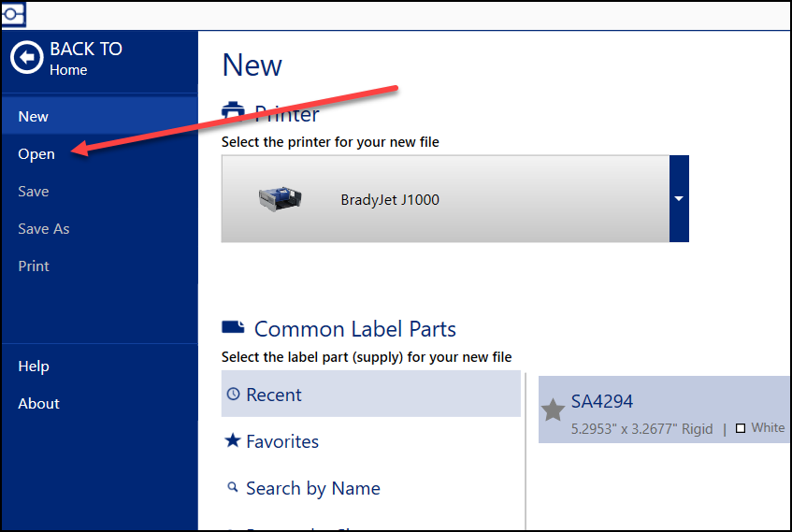
Task: Open the Help page
Action: [x=34, y=367]
